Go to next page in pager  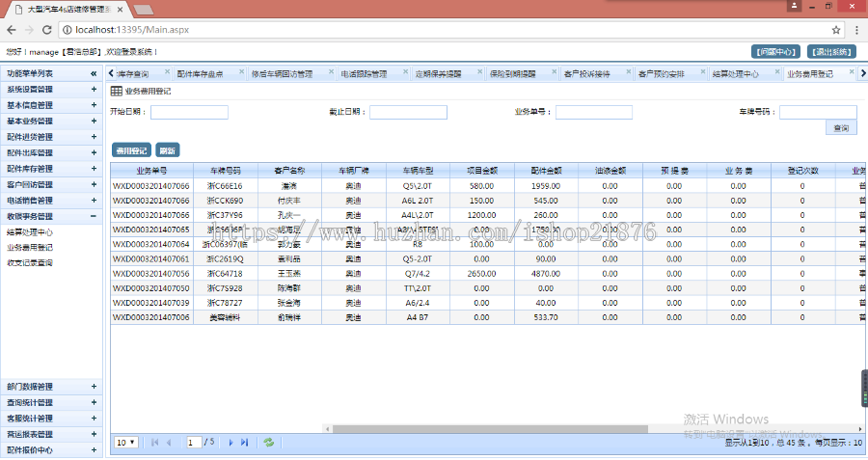[231, 442]
